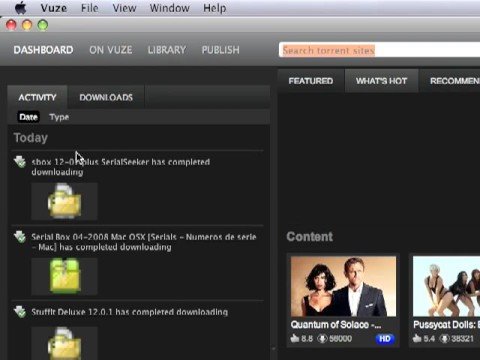Open the View menu
This screenshot has width=480, height=360.
click(x=124, y=8)
